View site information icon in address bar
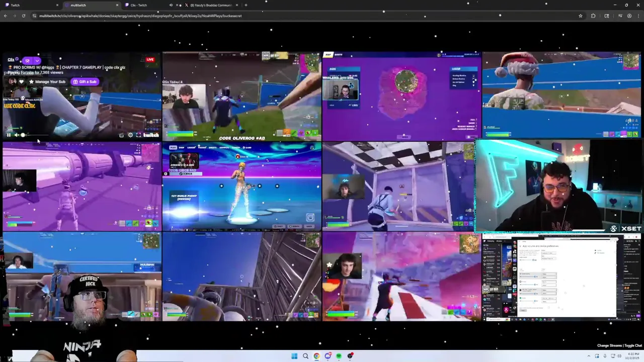The image size is (644, 362). [x=35, y=16]
